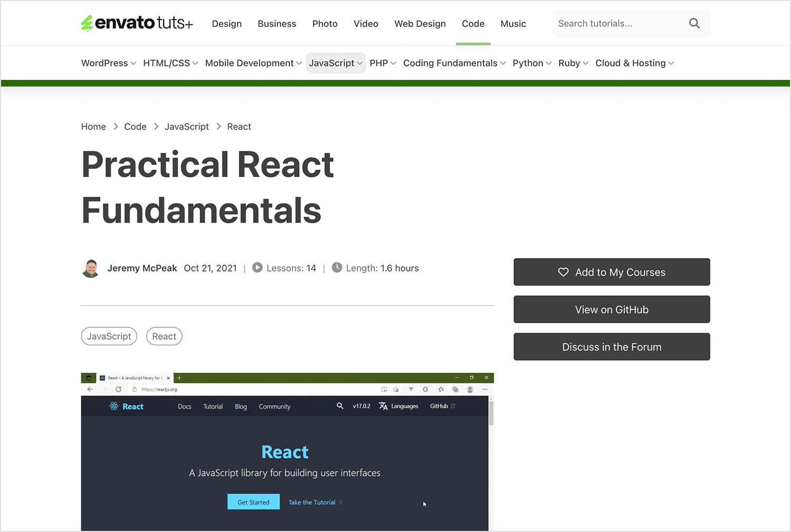The height and width of the screenshot is (532, 791).
Task: Click the Practical React Fundamentals heading
Action: [208, 187]
